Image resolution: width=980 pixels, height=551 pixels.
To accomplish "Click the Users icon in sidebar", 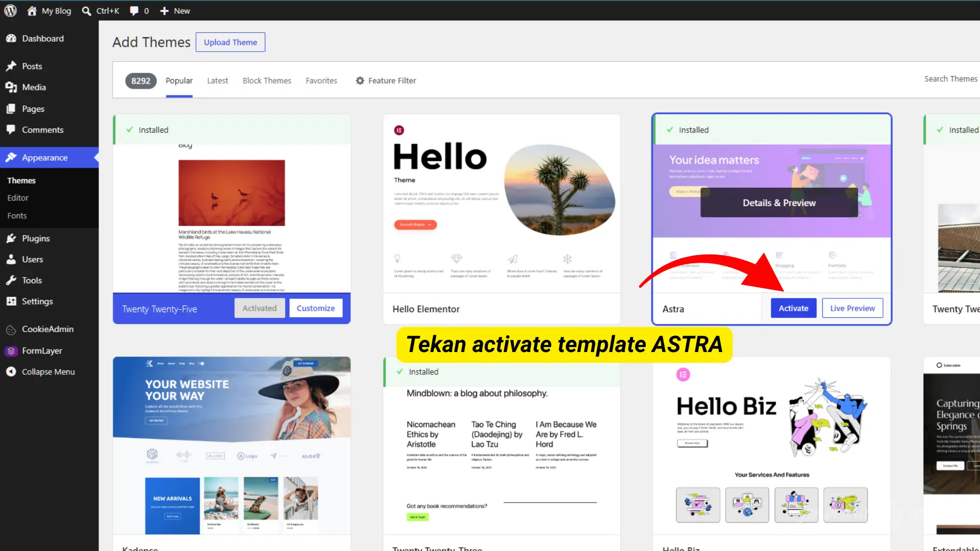I will [11, 259].
